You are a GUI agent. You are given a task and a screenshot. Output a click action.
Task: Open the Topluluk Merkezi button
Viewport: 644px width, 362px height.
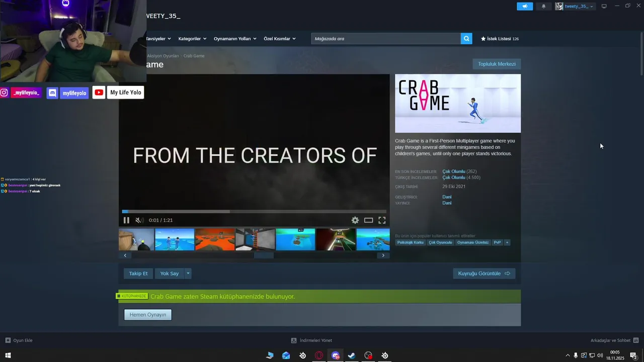497,64
